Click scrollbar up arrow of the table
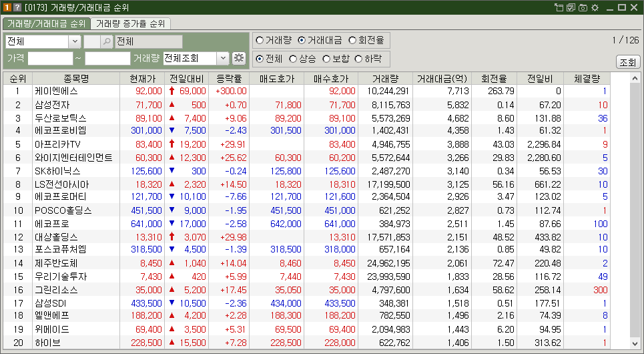This screenshot has width=644, height=354. coord(635,78)
